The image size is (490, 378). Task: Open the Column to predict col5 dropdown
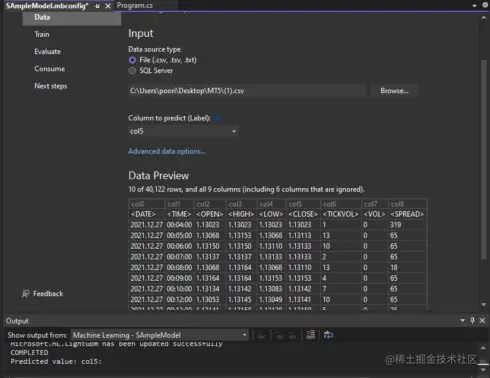[x=183, y=131]
